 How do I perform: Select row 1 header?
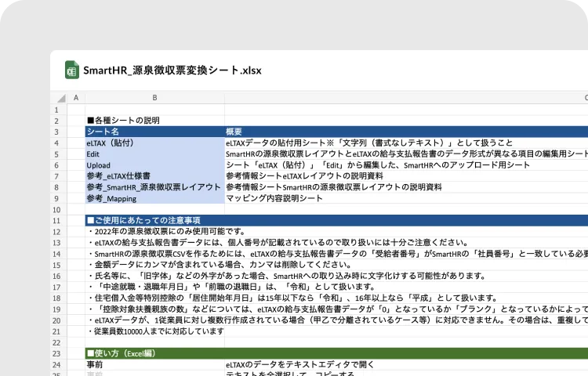click(x=56, y=110)
